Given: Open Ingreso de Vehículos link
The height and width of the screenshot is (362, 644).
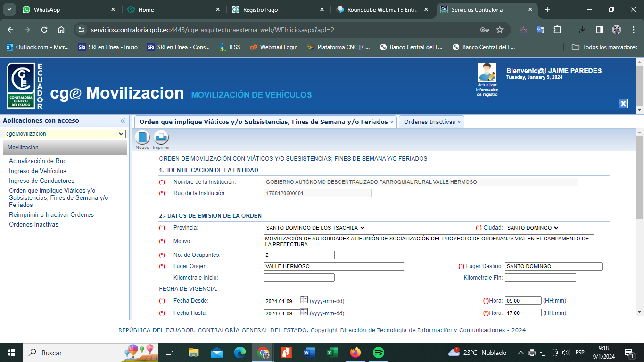Looking at the screenshot, I should click(38, 171).
